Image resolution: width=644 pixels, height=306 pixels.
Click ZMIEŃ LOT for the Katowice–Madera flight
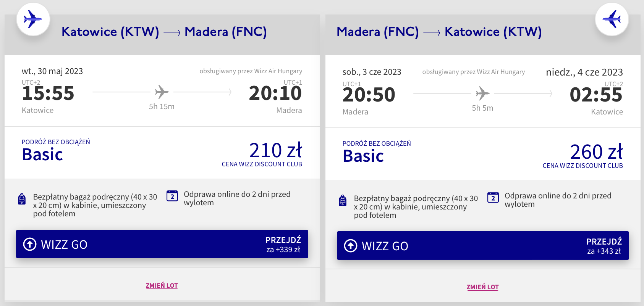(162, 285)
